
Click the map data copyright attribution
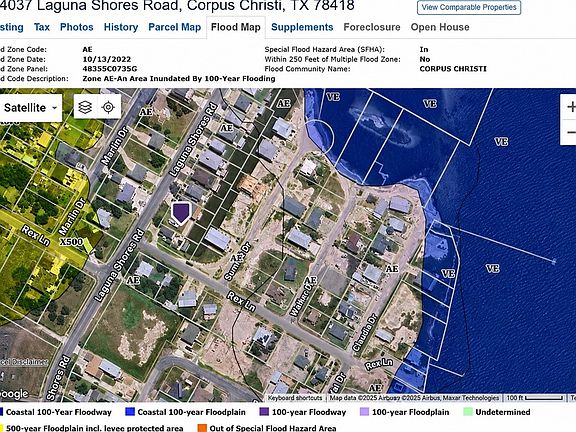[414, 398]
